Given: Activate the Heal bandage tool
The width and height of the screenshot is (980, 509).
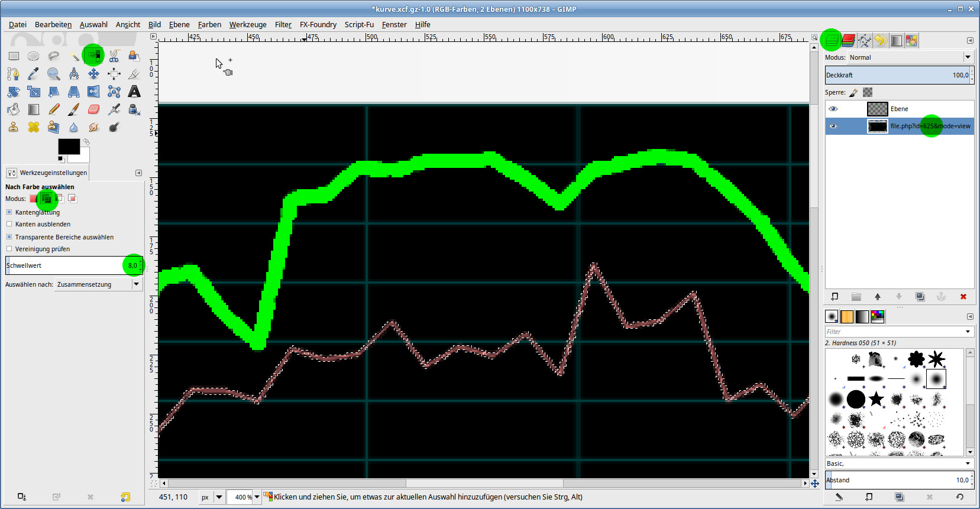Looking at the screenshot, I should click(x=34, y=127).
